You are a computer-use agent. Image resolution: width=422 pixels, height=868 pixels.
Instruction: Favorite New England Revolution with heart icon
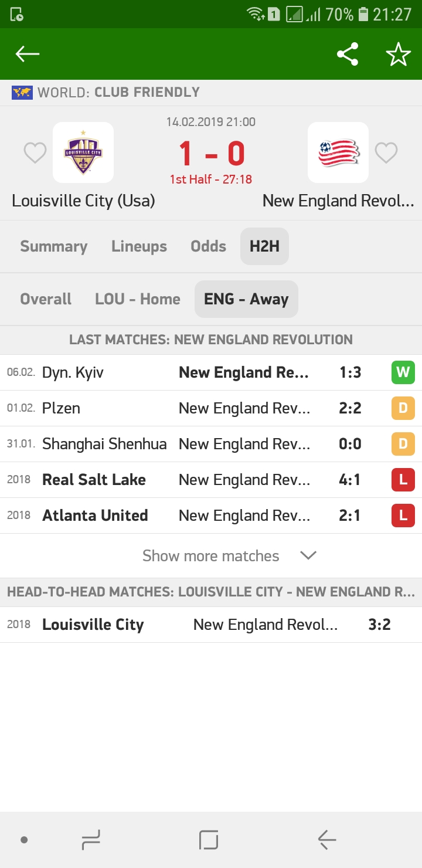click(x=386, y=153)
